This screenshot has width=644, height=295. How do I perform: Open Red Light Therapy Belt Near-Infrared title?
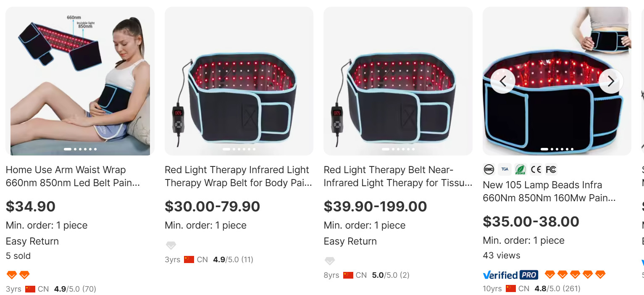click(397, 176)
